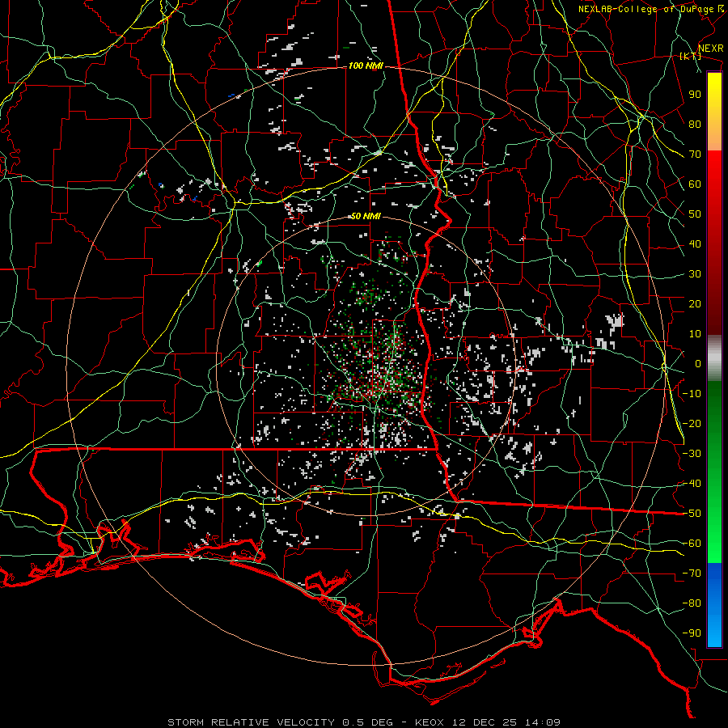This screenshot has height=728, width=728.
Task: Click the "-90" value at the scale bottom
Action: 692,633
